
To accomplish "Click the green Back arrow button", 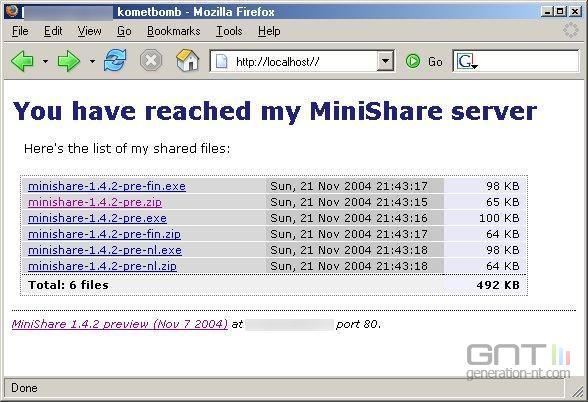I will click(x=22, y=61).
